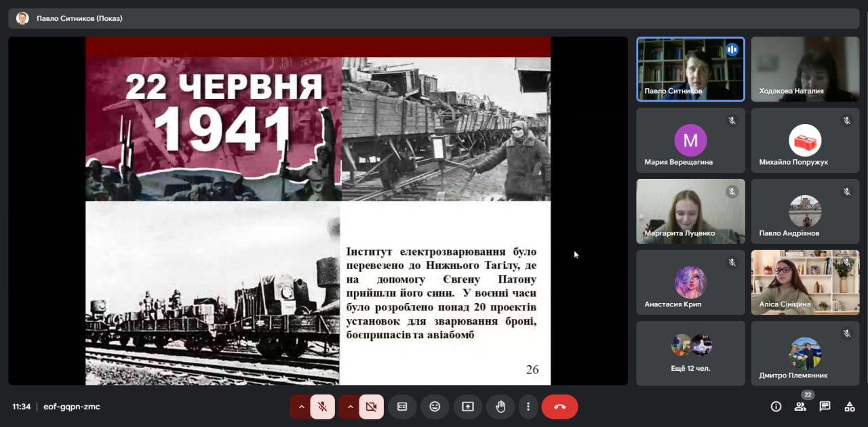The height and width of the screenshot is (427, 868).
Task: Raise your hand in the meeting
Action: [500, 407]
